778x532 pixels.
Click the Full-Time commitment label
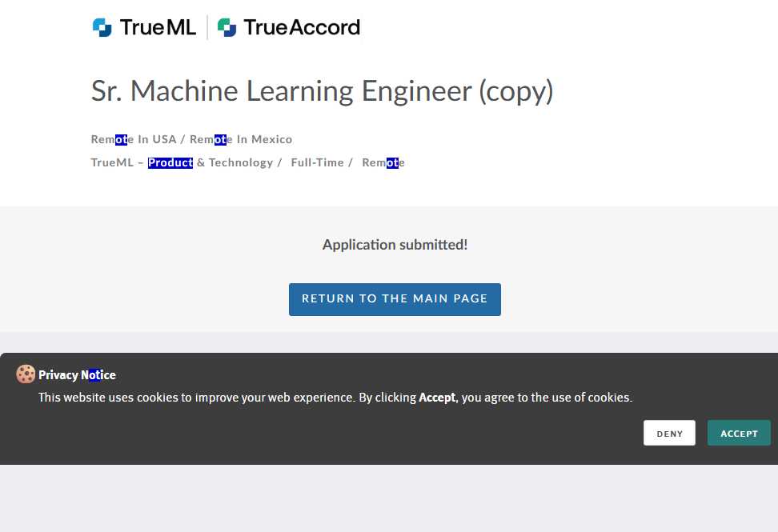tap(317, 162)
